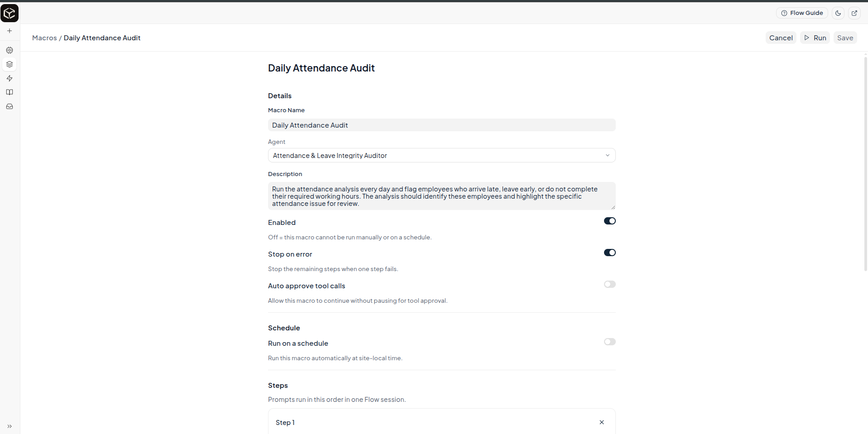Image resolution: width=868 pixels, height=434 pixels.
Task: Turn off Stop on error toggle
Action: coord(610,253)
